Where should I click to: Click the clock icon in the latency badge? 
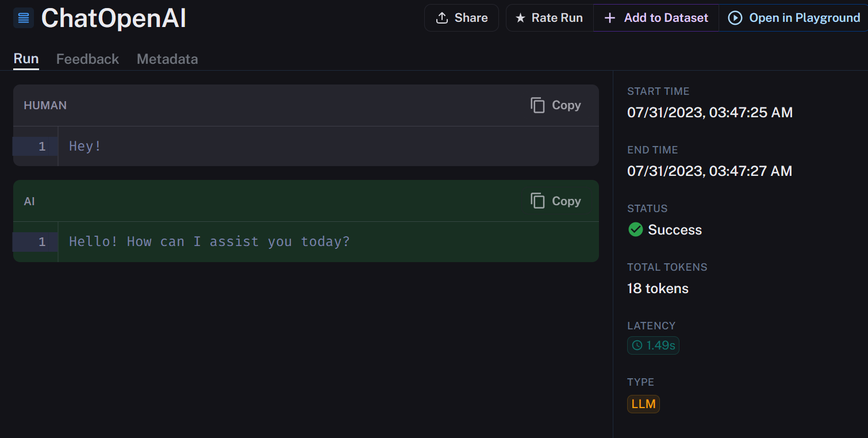pos(637,345)
